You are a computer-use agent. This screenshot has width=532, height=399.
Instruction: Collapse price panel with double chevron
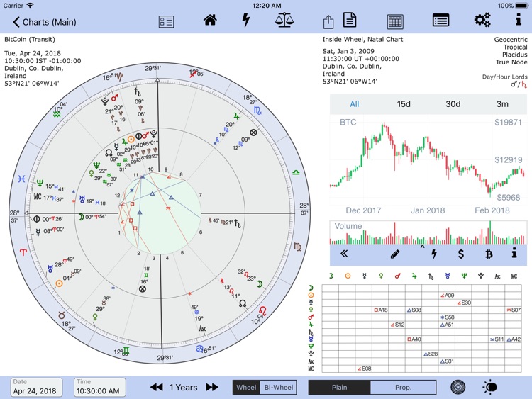click(344, 254)
